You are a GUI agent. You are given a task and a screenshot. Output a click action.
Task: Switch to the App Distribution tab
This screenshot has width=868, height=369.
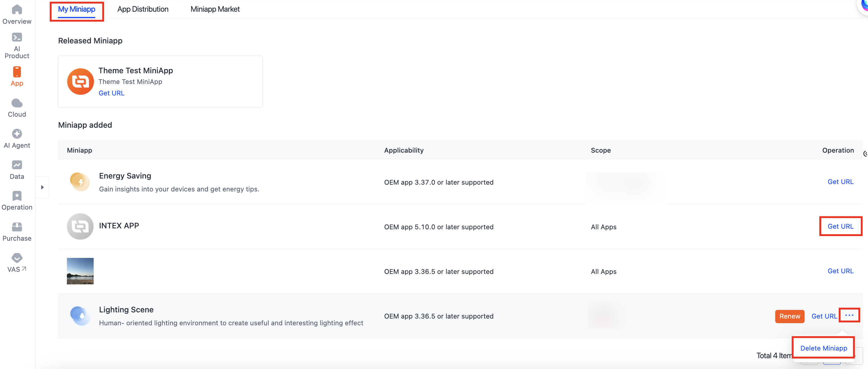(x=143, y=9)
